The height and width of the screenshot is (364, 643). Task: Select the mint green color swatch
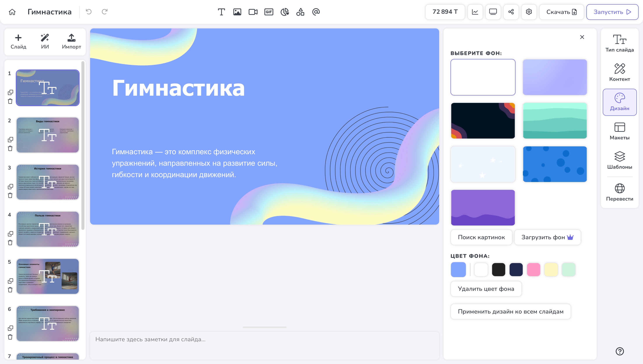pyautogui.click(x=568, y=269)
